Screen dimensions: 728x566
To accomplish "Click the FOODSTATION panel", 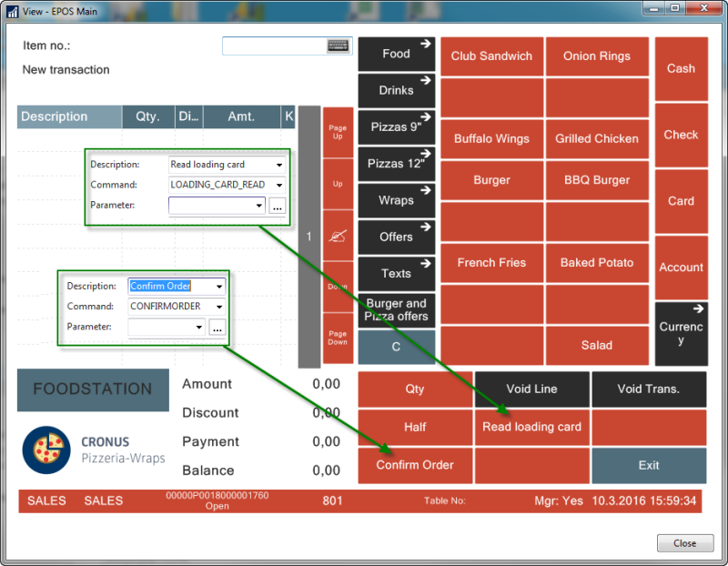I will (x=93, y=389).
